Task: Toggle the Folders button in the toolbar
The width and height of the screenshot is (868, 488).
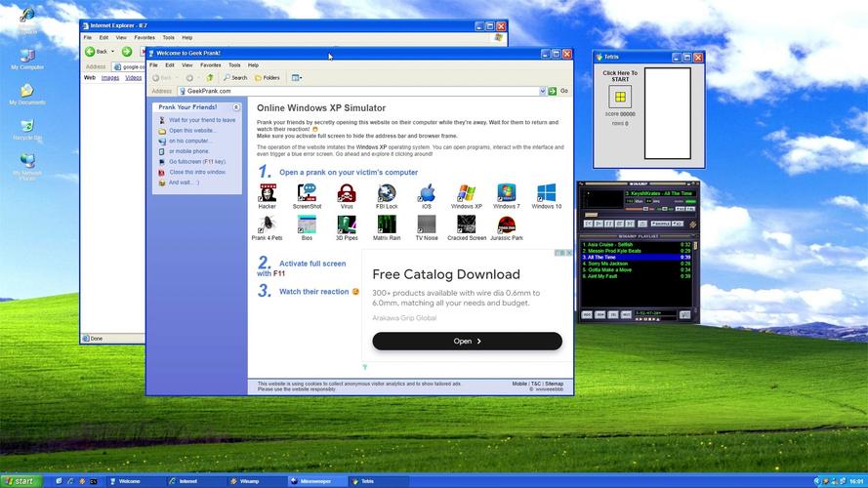Action: click(x=267, y=78)
